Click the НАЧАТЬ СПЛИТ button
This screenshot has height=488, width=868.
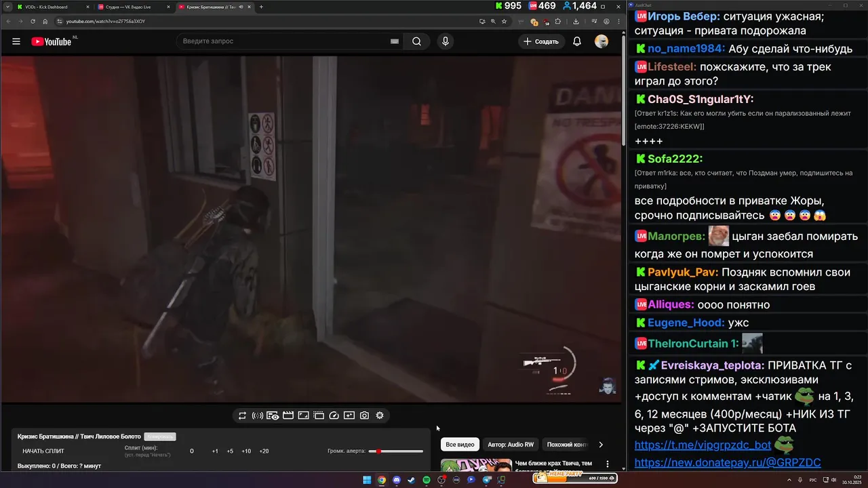pos(43,451)
